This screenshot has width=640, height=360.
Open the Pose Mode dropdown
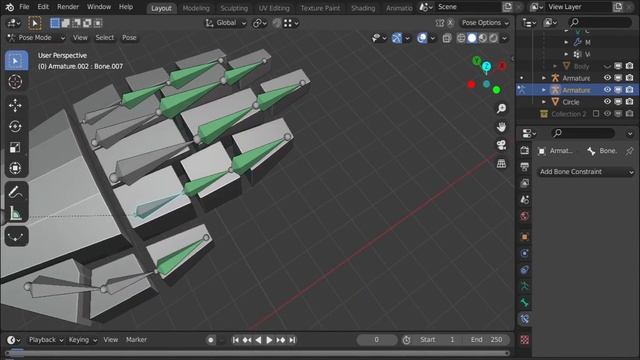37,38
